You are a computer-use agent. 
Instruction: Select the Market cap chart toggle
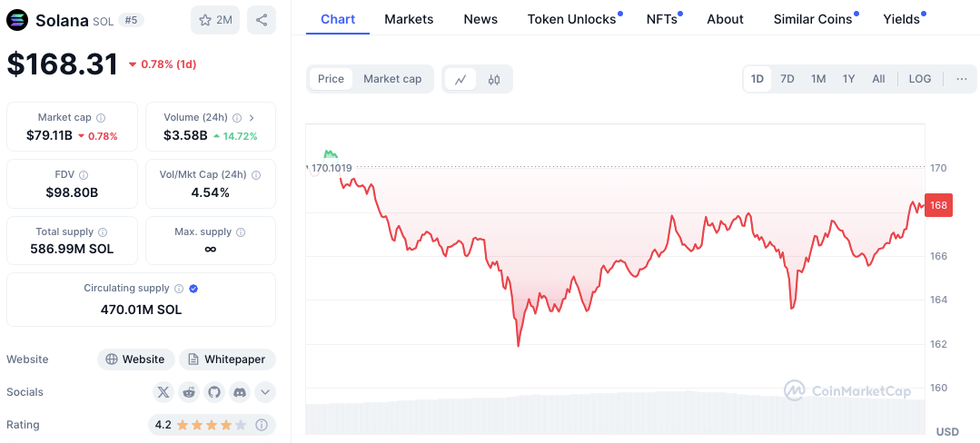392,79
